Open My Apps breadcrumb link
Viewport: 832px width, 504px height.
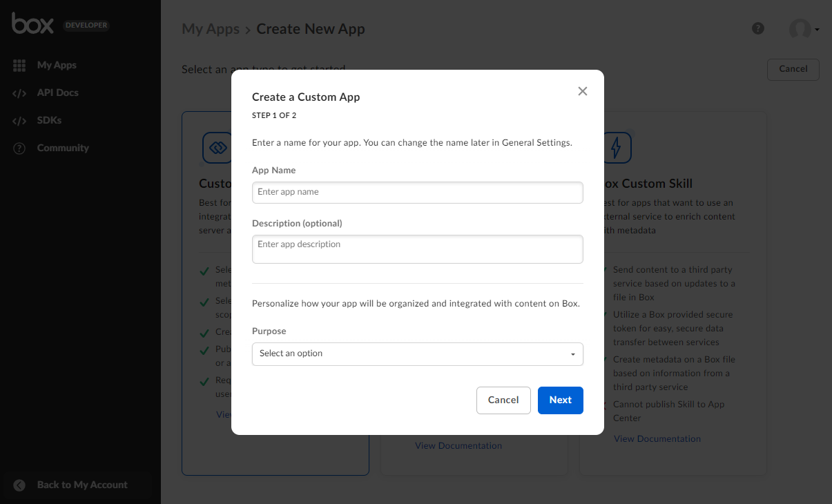pyautogui.click(x=210, y=29)
